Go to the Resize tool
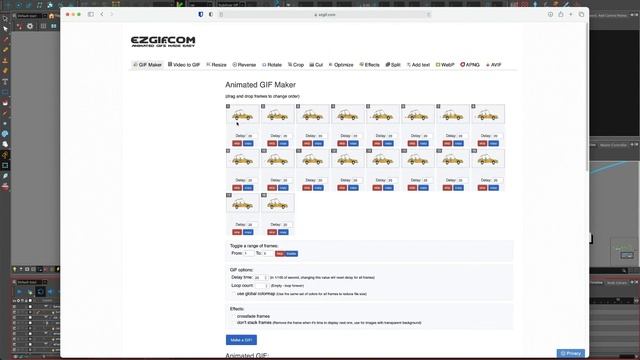Image resolution: width=640 pixels, height=360 pixels. tap(216, 64)
